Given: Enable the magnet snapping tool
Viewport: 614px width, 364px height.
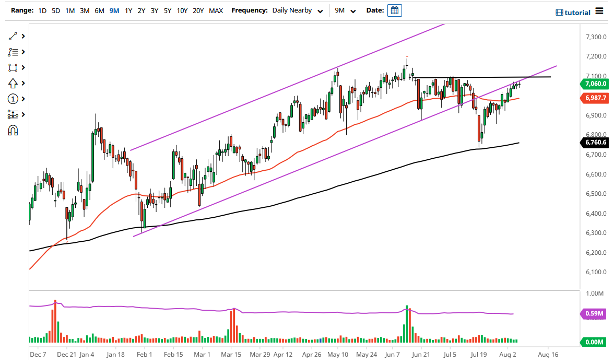Looking at the screenshot, I should [13, 130].
